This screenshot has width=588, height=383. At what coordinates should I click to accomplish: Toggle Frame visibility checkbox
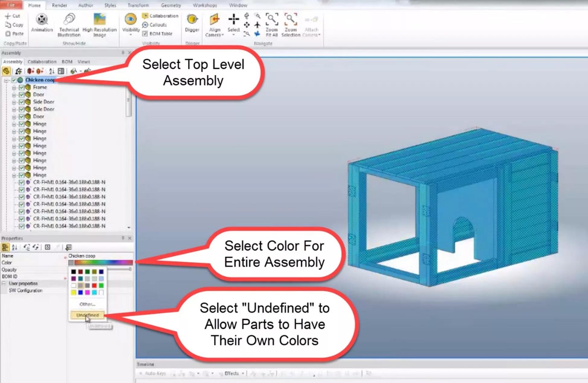[21, 87]
